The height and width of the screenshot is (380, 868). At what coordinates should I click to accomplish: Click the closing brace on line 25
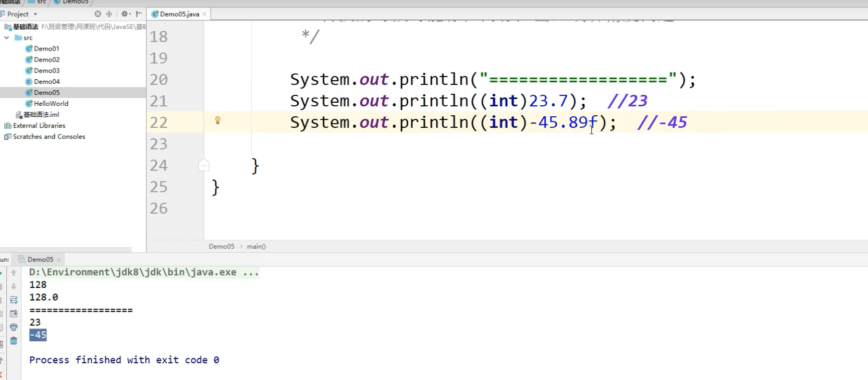click(215, 188)
